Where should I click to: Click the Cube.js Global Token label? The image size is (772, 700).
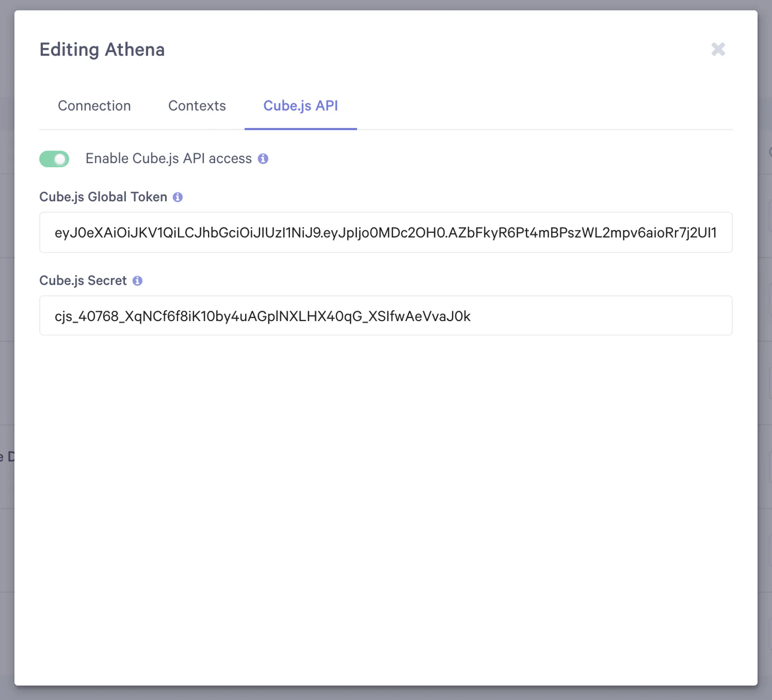103,197
